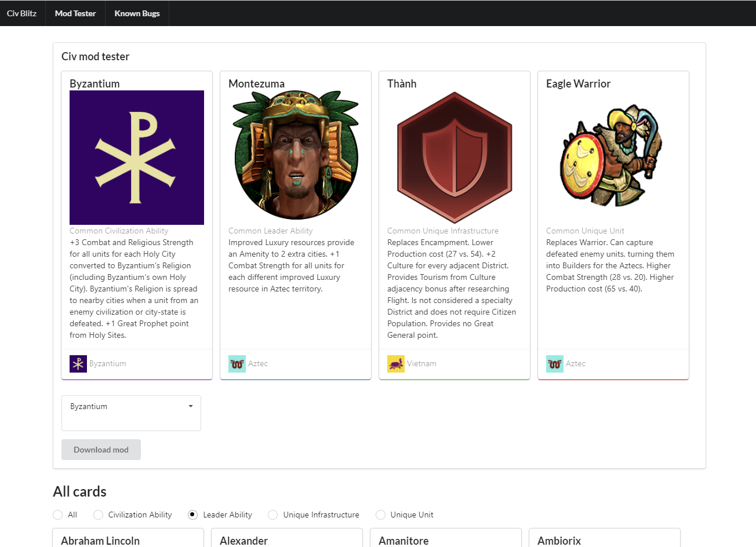Open the Byzantium civilization dropdown
Image resolution: width=756 pixels, height=547 pixels.
tap(131, 413)
